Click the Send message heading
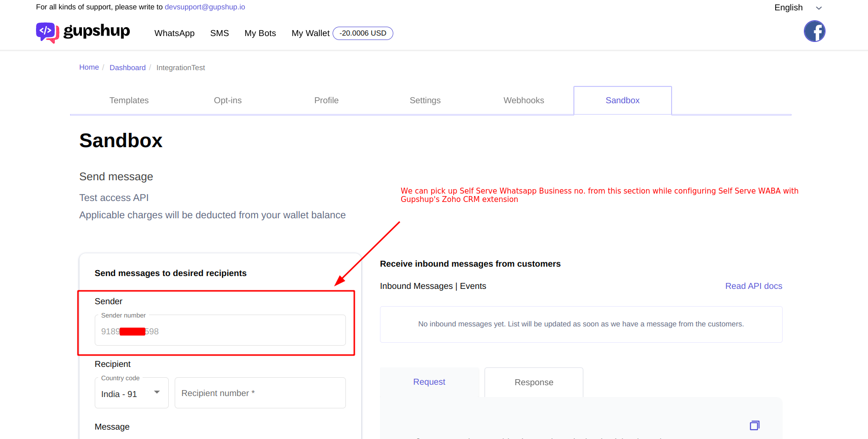 click(116, 177)
